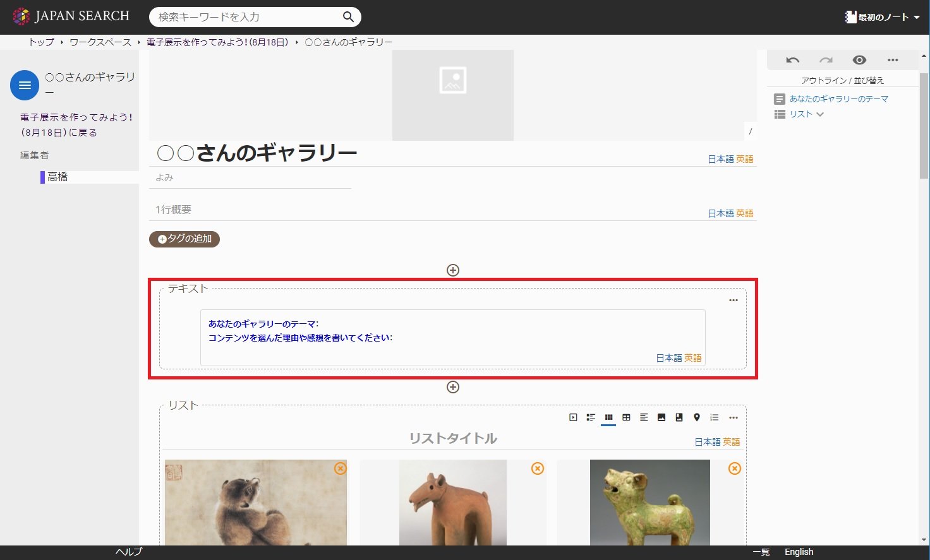Jump to あなたのギャラリーのテーマ in the outline

[838, 99]
